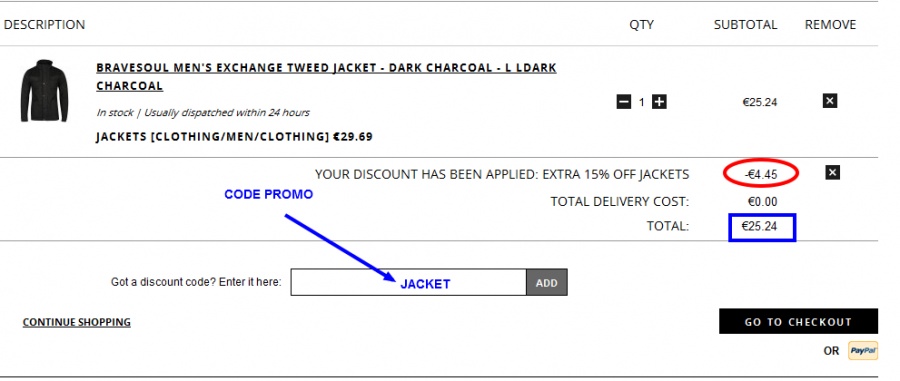The image size is (900, 381).
Task: Click the REMOVE column header
Action: (830, 25)
